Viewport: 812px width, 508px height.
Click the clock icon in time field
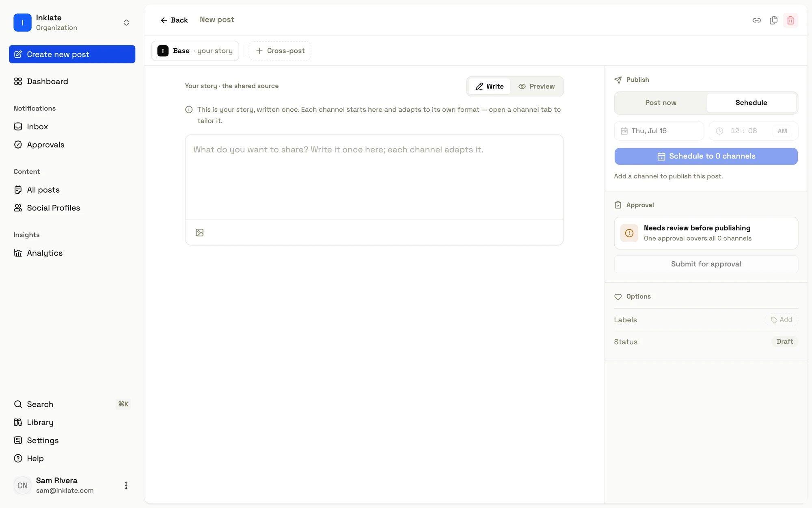point(719,131)
